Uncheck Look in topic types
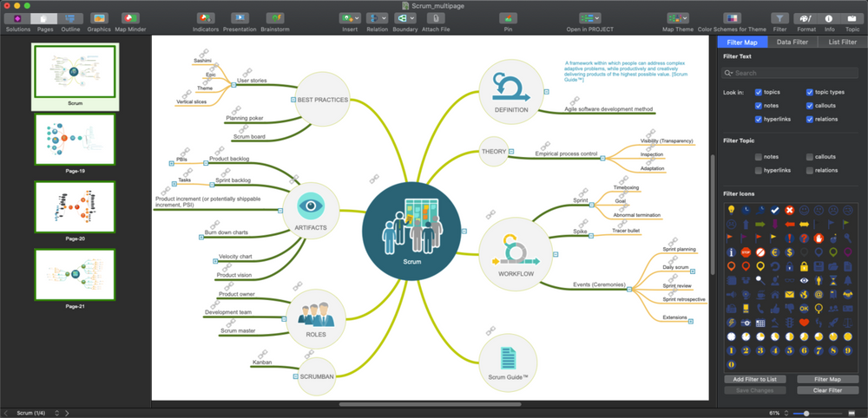Screen dimensions: 868x418 pyautogui.click(x=809, y=92)
